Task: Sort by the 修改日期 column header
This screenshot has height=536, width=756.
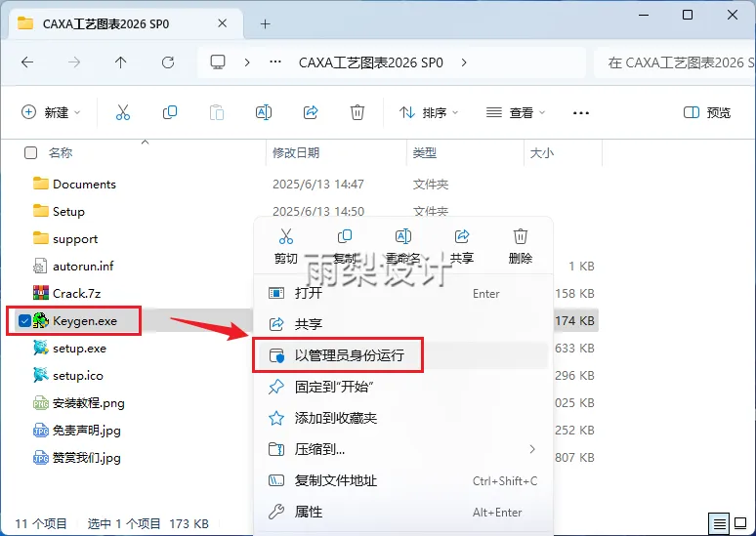Action: (296, 153)
